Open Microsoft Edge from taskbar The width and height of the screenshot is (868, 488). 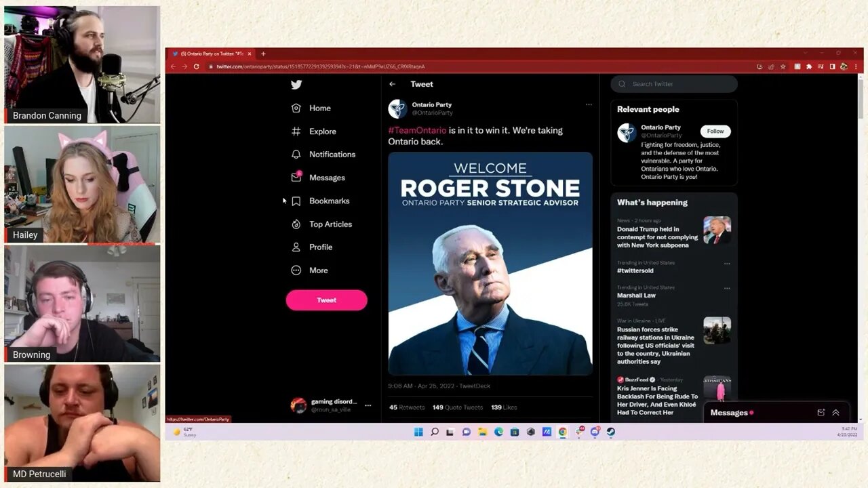(498, 432)
